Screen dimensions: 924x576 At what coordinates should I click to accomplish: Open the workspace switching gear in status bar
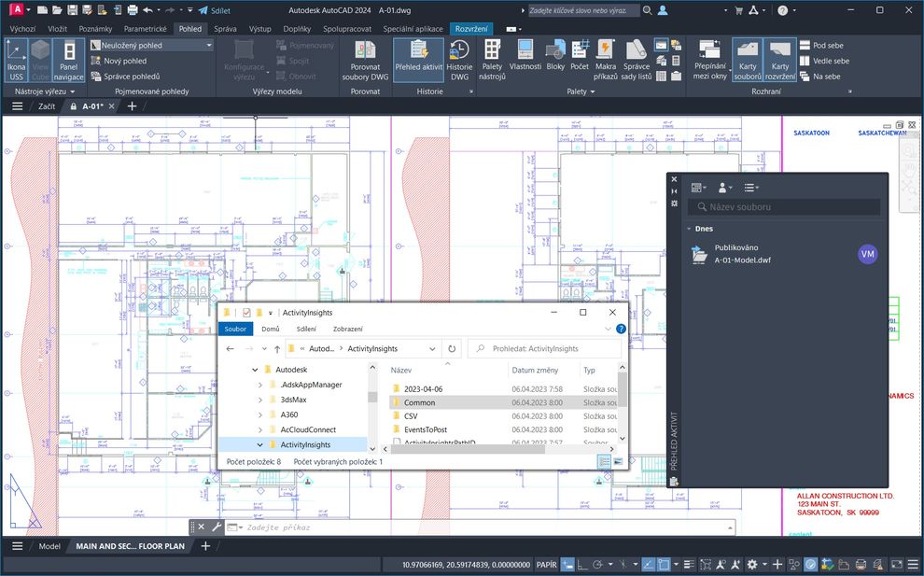point(752,565)
